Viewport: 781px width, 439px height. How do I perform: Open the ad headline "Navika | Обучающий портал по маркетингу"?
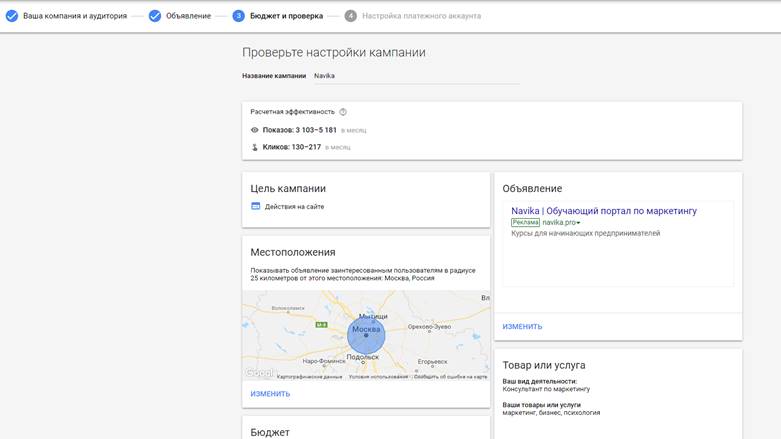(x=604, y=211)
